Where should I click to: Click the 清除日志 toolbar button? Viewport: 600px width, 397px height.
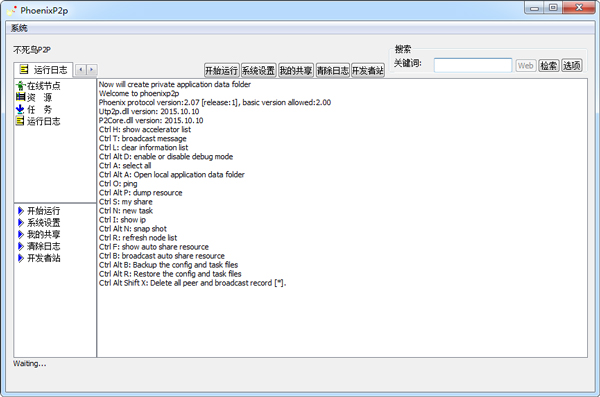pos(333,70)
